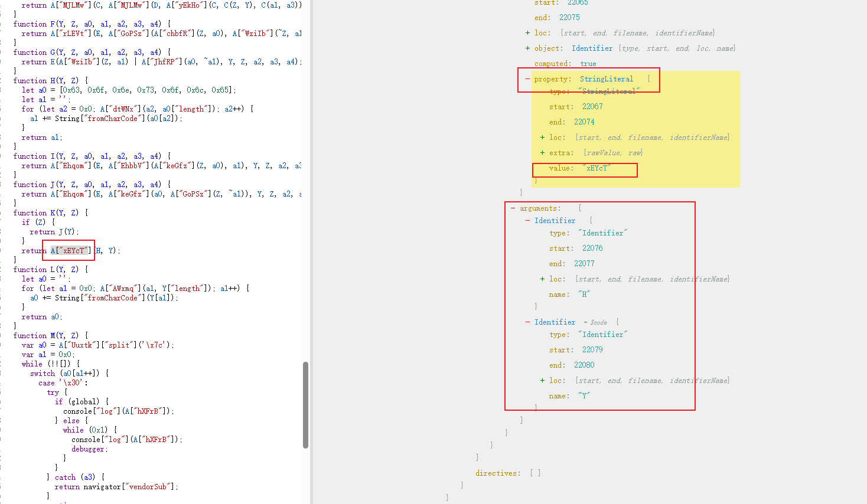Image resolution: width=867 pixels, height=504 pixels.
Task: Click the function K(Y, Z) declaration
Action: 51,213
